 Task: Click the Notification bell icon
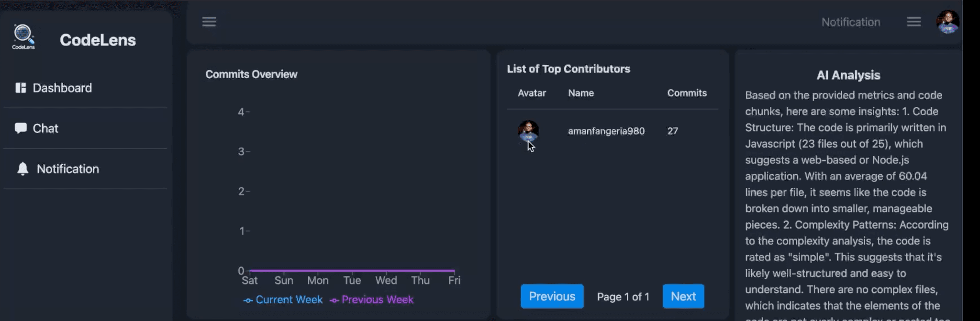[22, 169]
